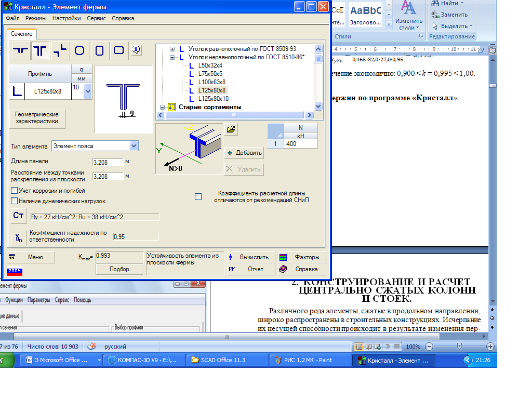Open the Справка menu
This screenshot has width=532, height=399.
[x=123, y=18]
